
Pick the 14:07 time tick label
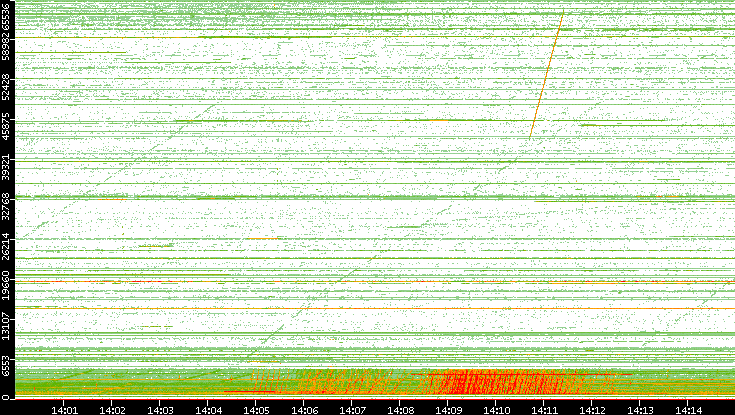point(352,409)
